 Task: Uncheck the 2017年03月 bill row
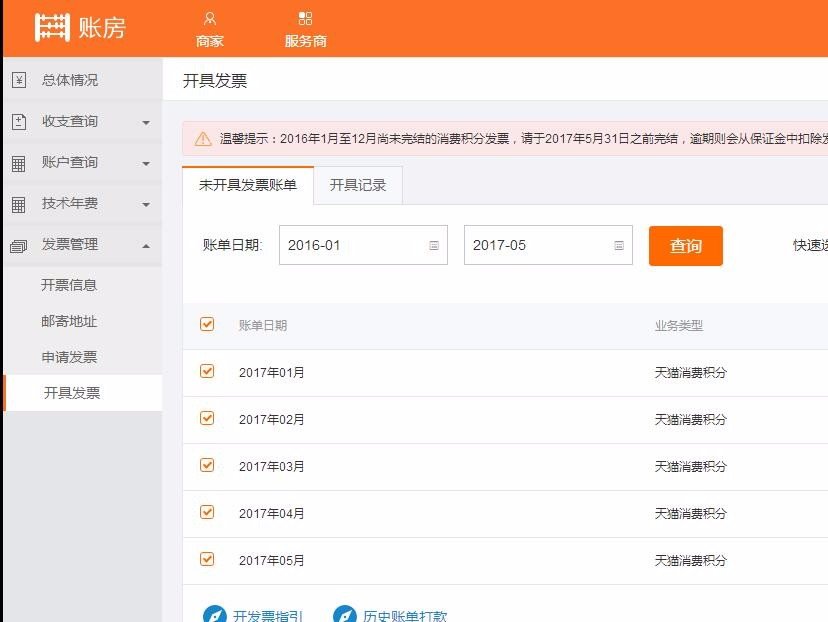208,465
